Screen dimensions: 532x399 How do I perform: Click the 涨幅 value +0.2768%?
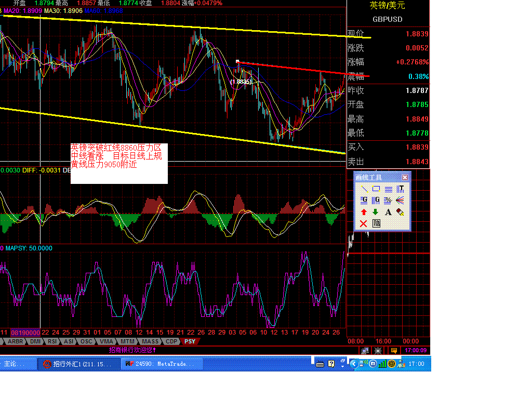412,62
